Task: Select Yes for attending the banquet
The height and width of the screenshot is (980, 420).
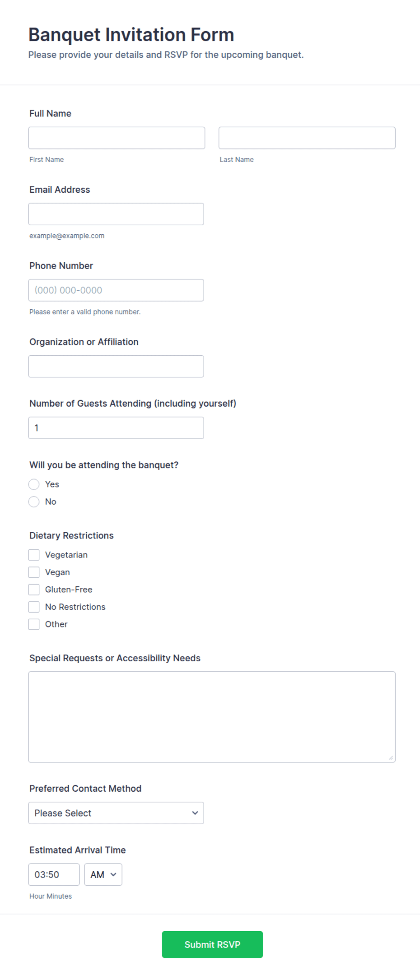Action: 34,484
